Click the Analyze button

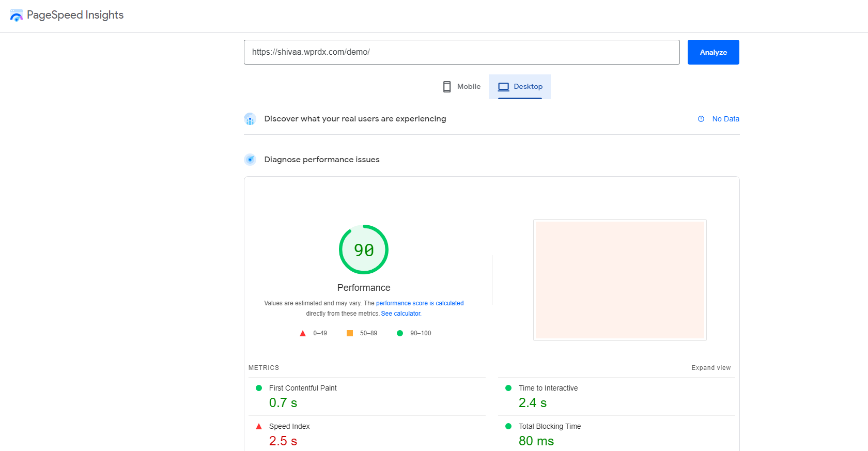713,52
